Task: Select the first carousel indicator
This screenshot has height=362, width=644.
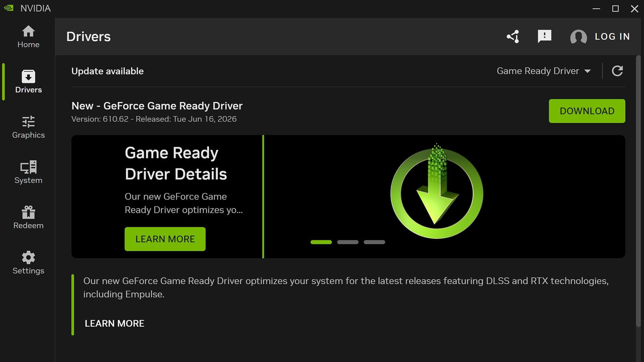Action: click(321, 242)
